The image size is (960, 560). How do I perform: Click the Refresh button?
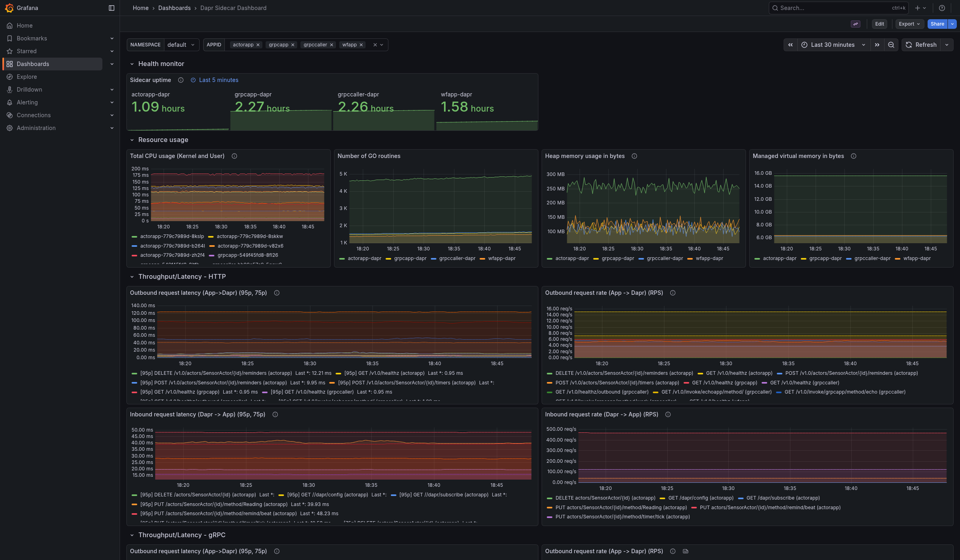[921, 45]
